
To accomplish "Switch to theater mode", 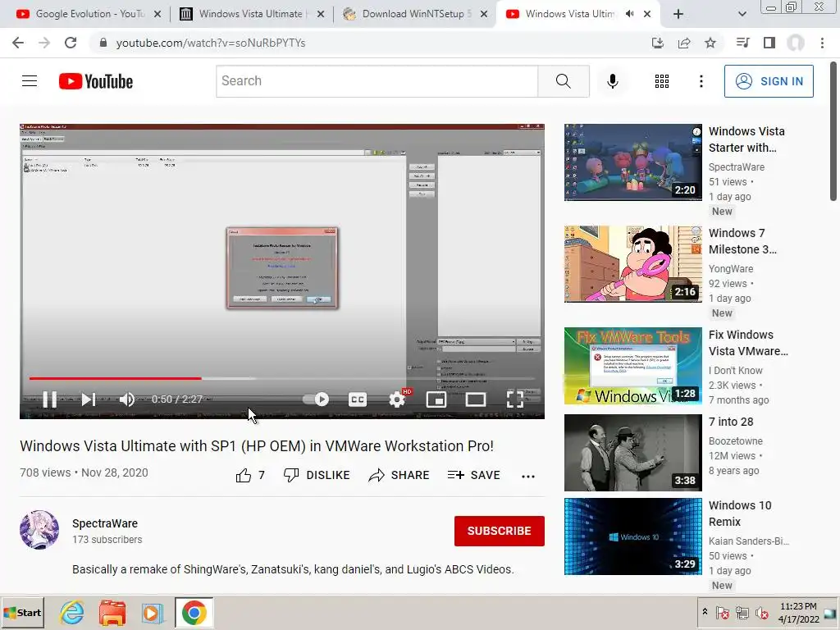I will (x=475, y=399).
